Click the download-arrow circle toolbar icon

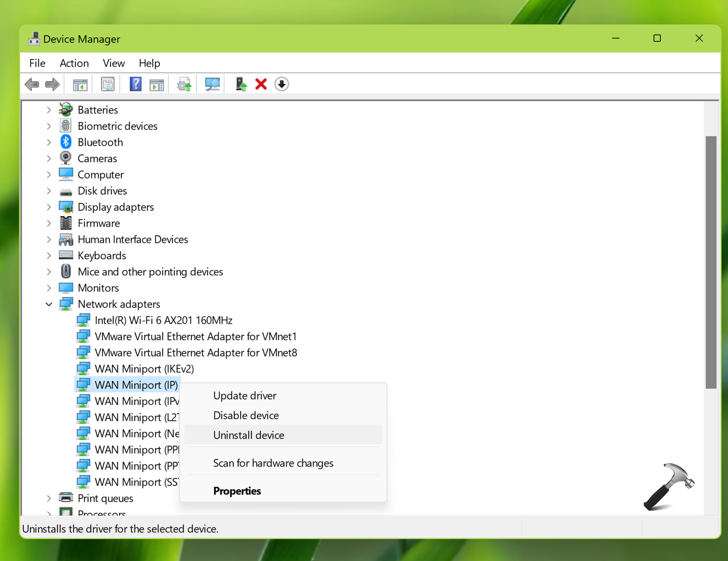281,85
